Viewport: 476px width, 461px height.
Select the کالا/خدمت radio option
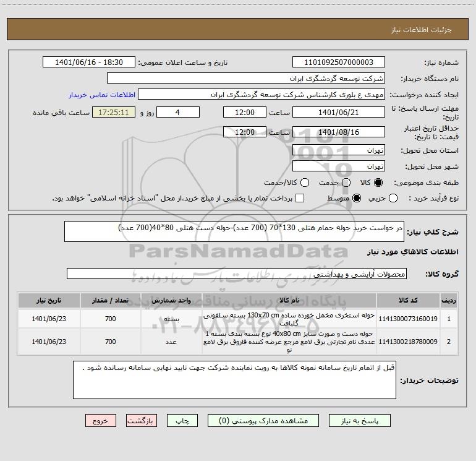pyautogui.click(x=305, y=183)
